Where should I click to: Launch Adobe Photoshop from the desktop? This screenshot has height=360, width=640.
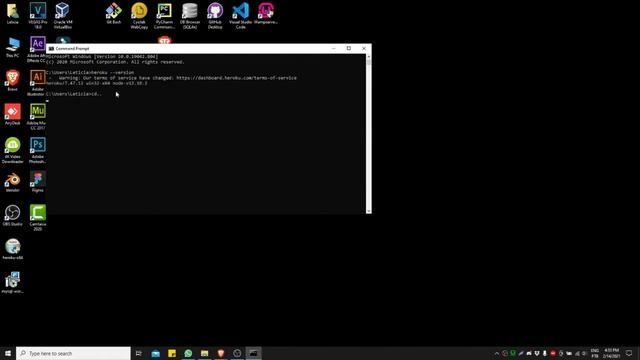[x=38, y=150]
